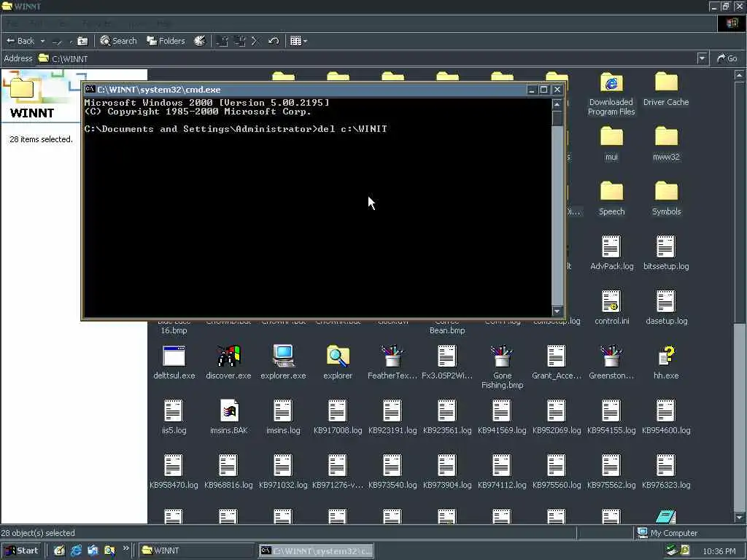Select the dasetup.log file
Image resolution: width=747 pixels, height=560 pixels.
tap(666, 308)
